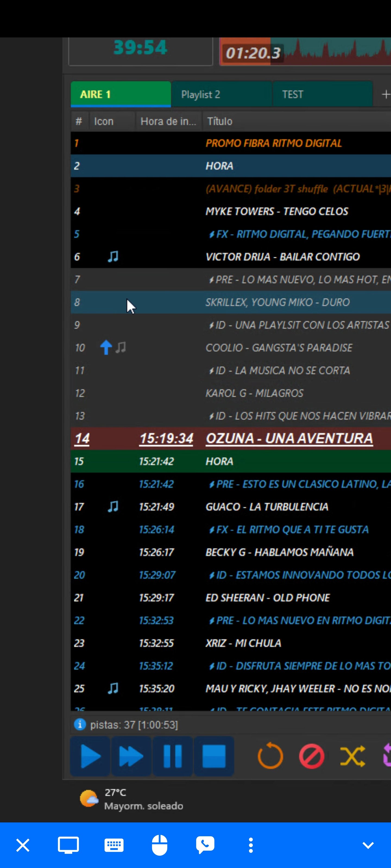Toggle the orange loop/repeat icon
The width and height of the screenshot is (391, 868).
[270, 756]
